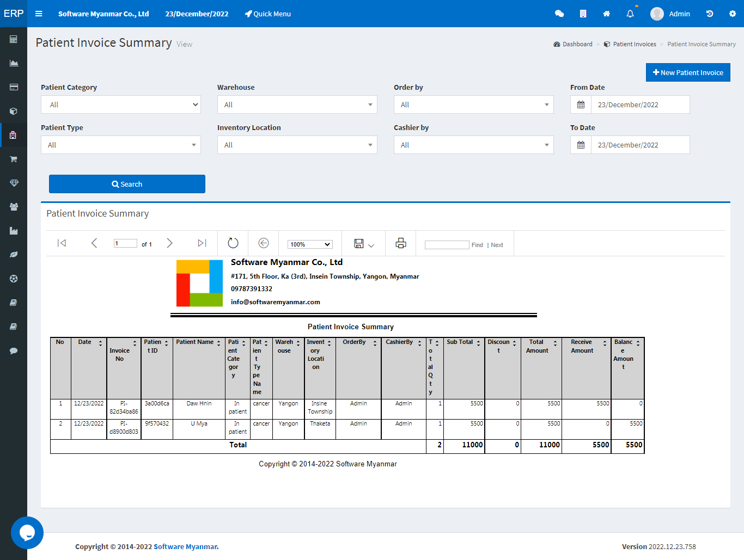Open users group icon in left sidebar

[x=14, y=207]
